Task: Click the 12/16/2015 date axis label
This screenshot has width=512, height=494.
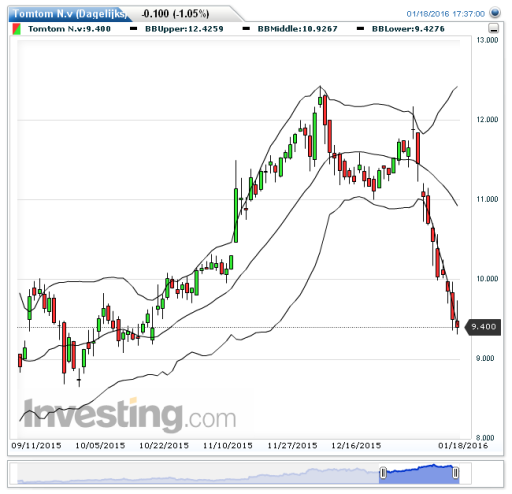Action: (x=356, y=446)
